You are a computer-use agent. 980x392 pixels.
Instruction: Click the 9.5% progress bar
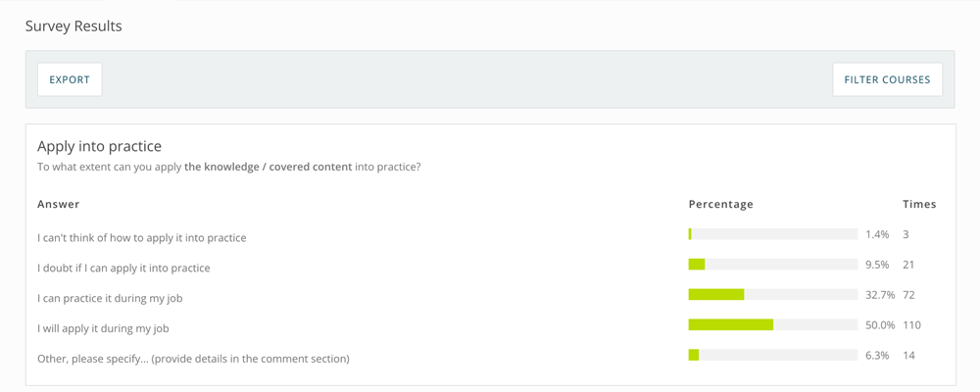pyautogui.click(x=773, y=265)
